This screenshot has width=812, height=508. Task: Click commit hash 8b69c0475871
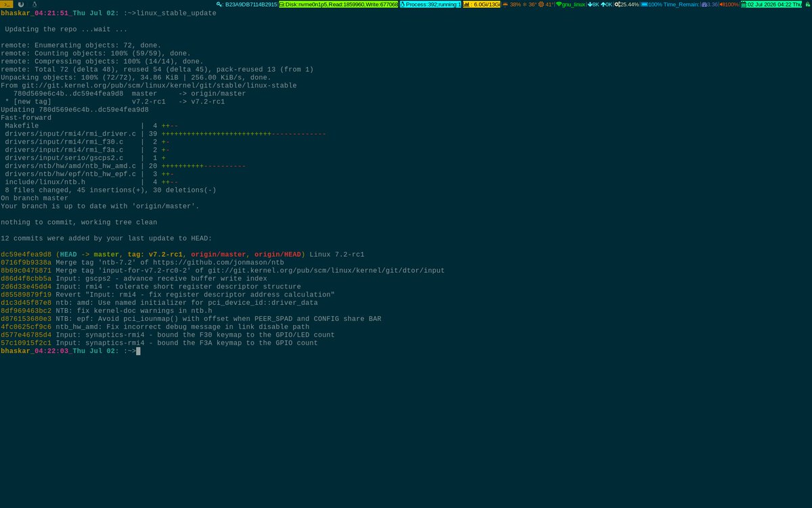[26, 271]
